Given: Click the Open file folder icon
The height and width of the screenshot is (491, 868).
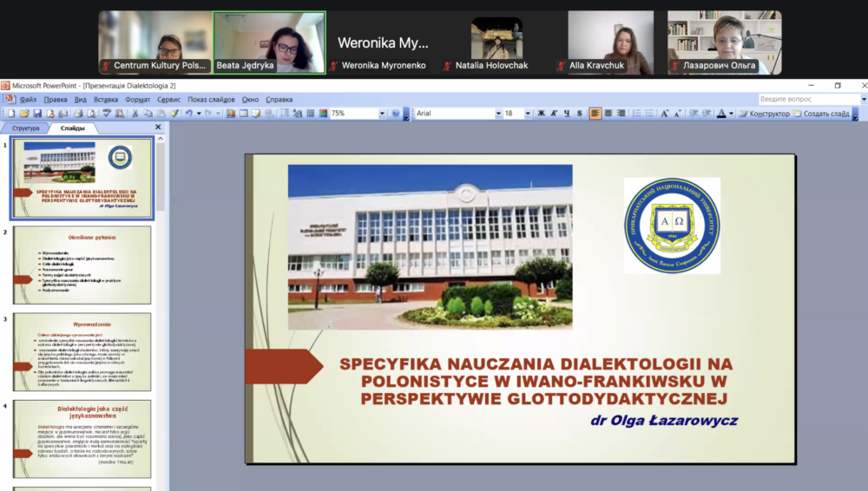Looking at the screenshot, I should tap(24, 114).
